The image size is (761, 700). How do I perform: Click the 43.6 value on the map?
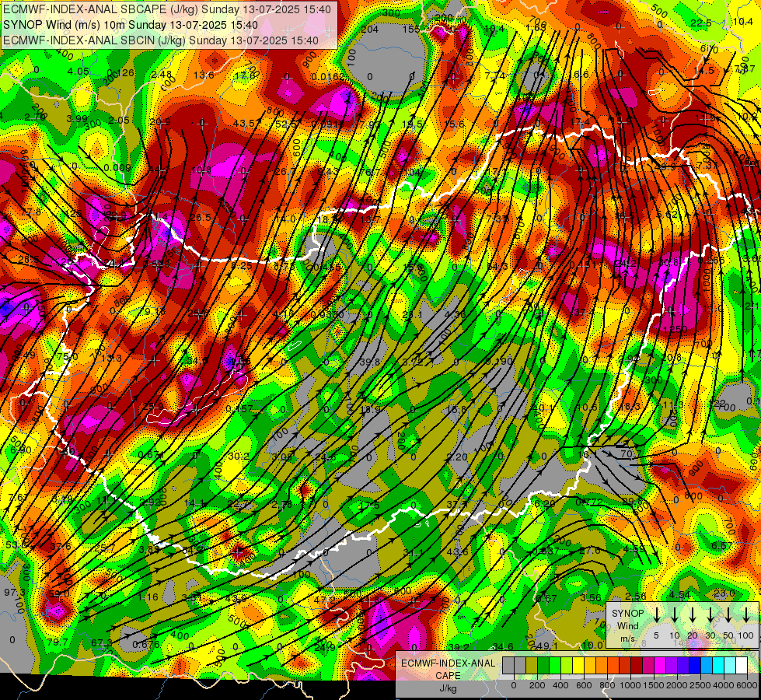tap(457, 552)
